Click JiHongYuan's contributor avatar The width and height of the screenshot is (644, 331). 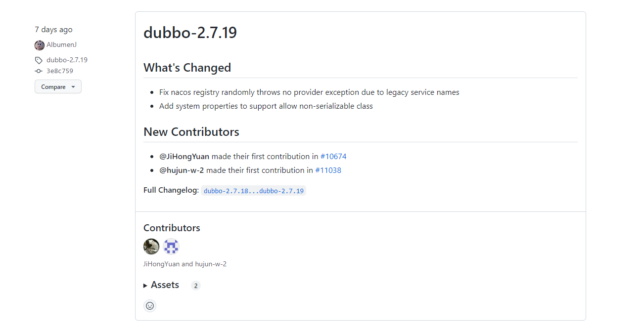pyautogui.click(x=151, y=246)
